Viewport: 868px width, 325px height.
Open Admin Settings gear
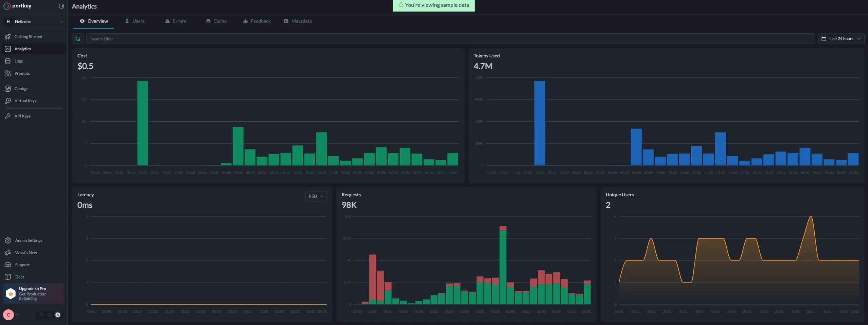click(x=8, y=240)
